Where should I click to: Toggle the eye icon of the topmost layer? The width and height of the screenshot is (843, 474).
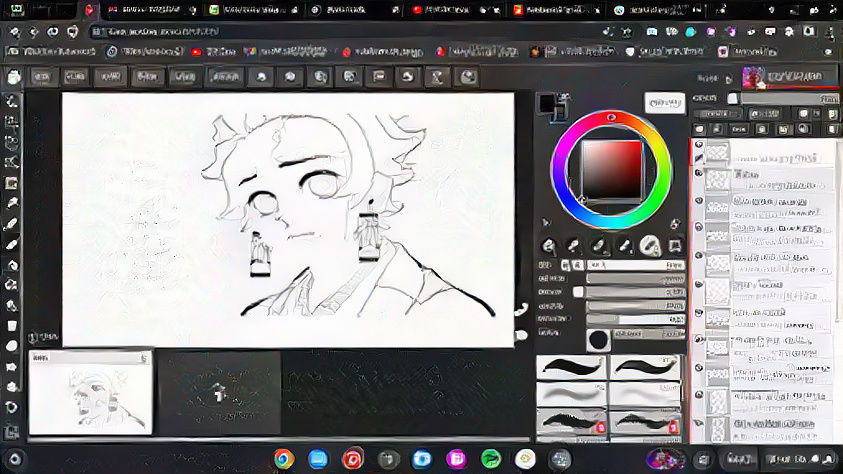click(x=698, y=145)
